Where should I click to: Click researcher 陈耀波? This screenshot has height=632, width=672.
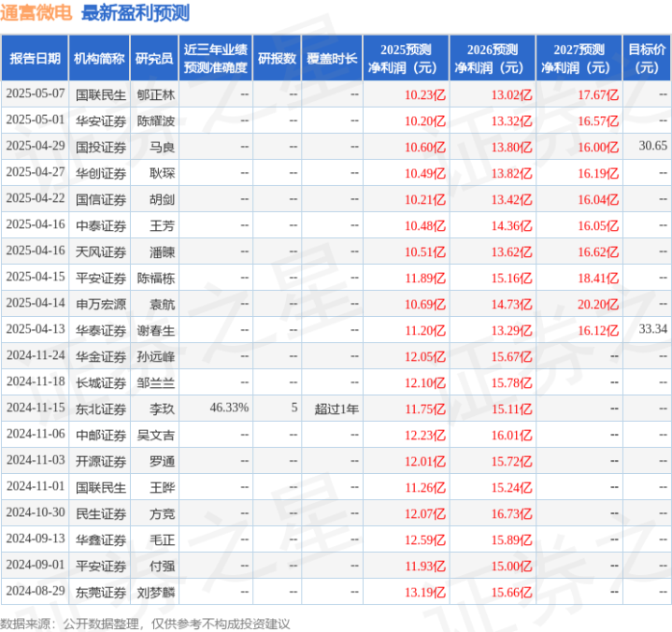click(x=156, y=121)
